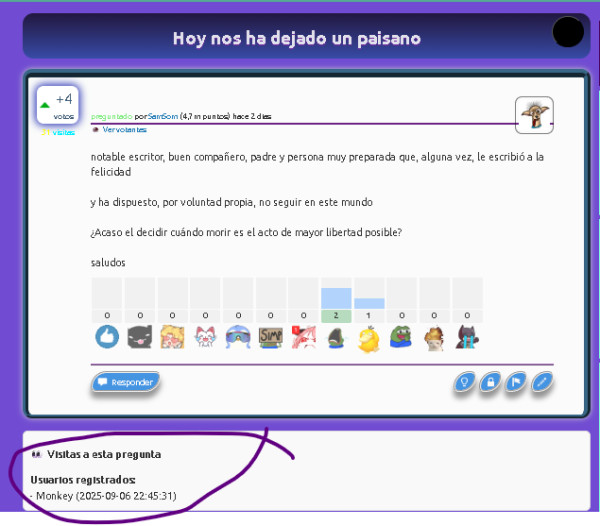Click the tall blue bar above count 2
Image resolution: width=600 pixels, height=526 pixels.
pos(336,298)
